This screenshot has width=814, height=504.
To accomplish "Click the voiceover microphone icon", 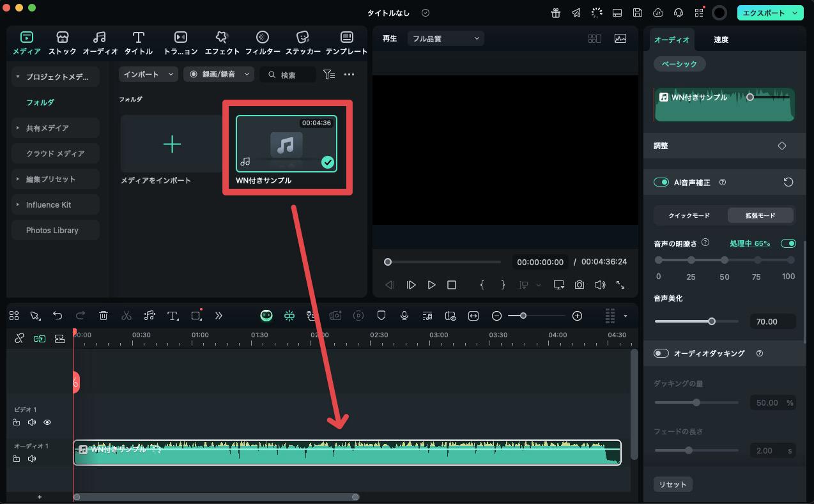I will (404, 316).
